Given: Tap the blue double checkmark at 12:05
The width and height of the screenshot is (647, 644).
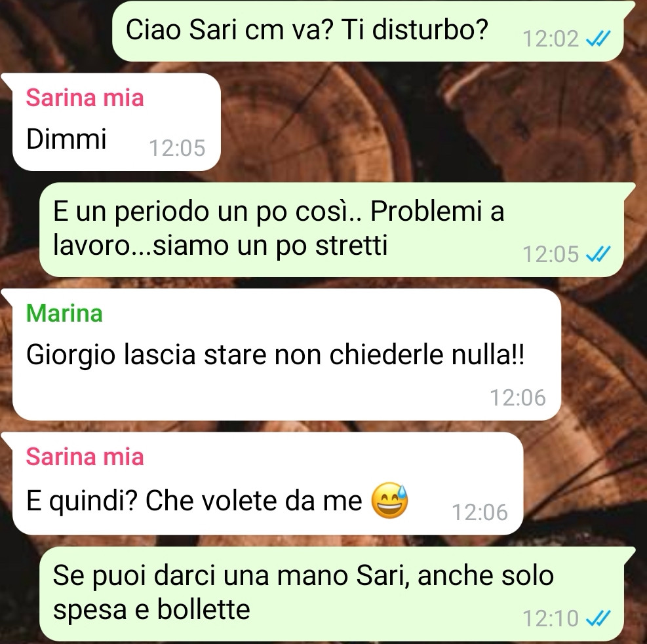Looking at the screenshot, I should point(598,254).
